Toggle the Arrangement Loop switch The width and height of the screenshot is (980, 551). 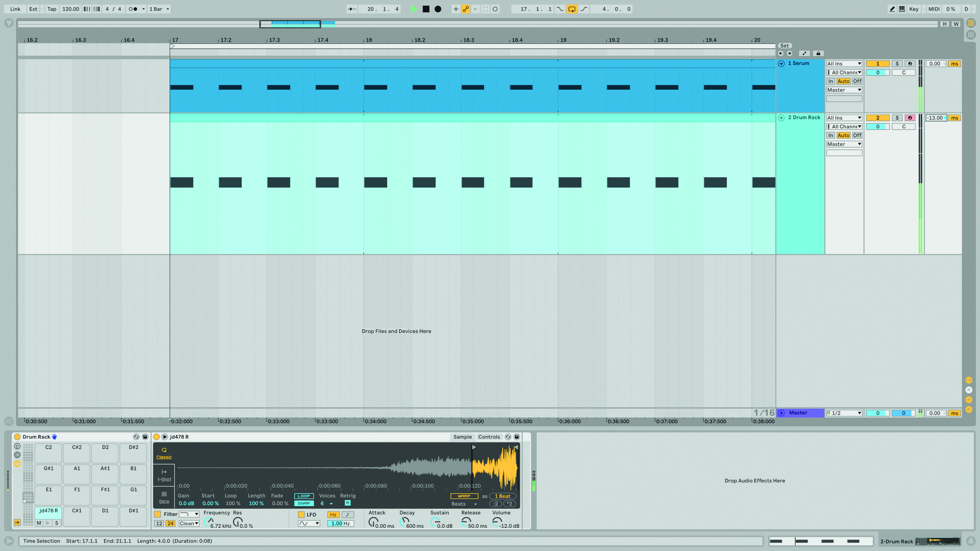(571, 9)
